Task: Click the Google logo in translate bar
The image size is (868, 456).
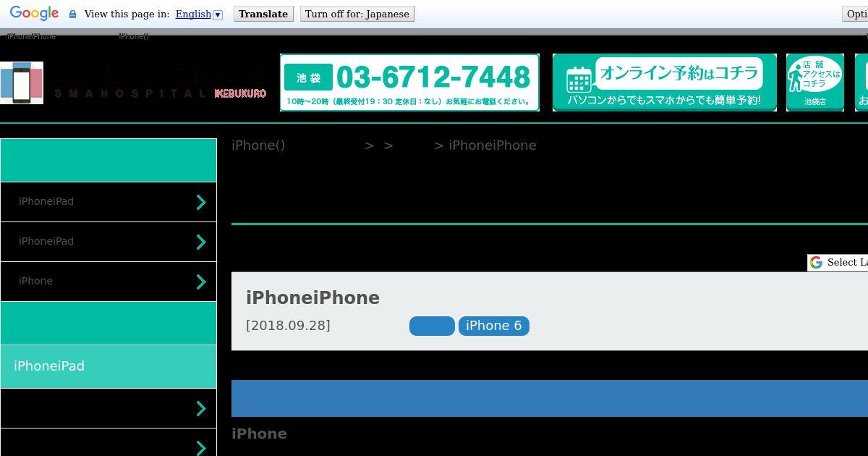Action: click(34, 14)
